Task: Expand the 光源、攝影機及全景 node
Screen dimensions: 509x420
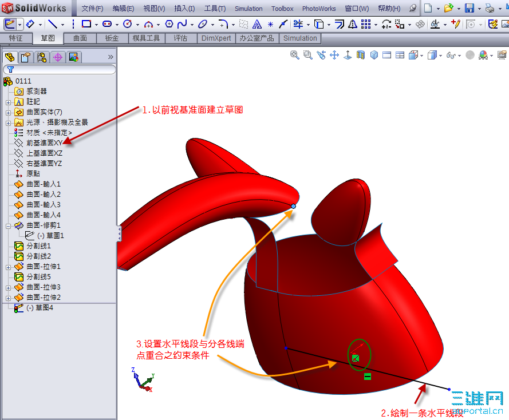Action: pyautogui.click(x=8, y=123)
